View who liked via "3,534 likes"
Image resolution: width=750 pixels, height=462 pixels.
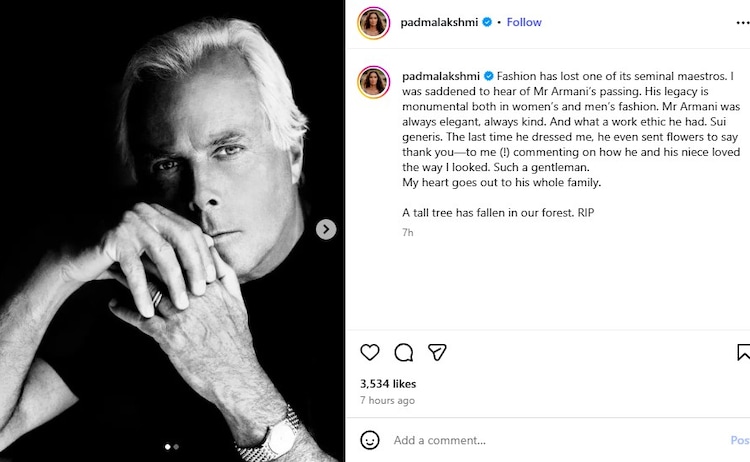(387, 383)
